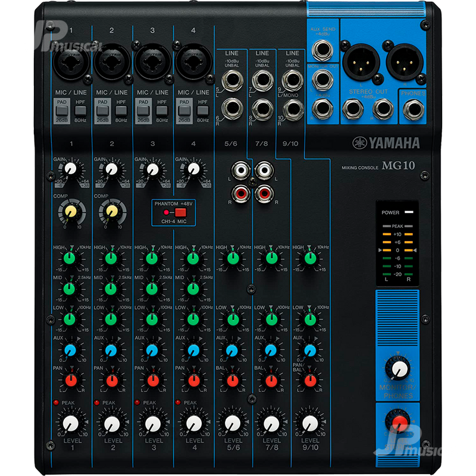Click the LINE 6 R input jack
The height and width of the screenshot is (476, 476).
[232, 108]
